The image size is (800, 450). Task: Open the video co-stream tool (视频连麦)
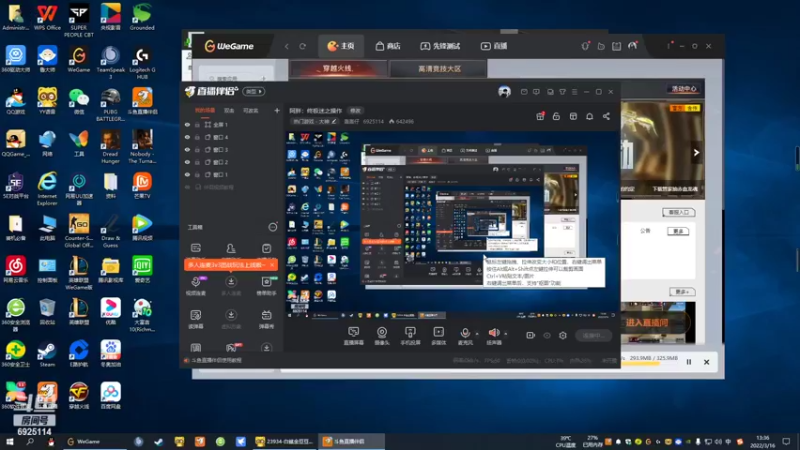pyautogui.click(x=196, y=286)
